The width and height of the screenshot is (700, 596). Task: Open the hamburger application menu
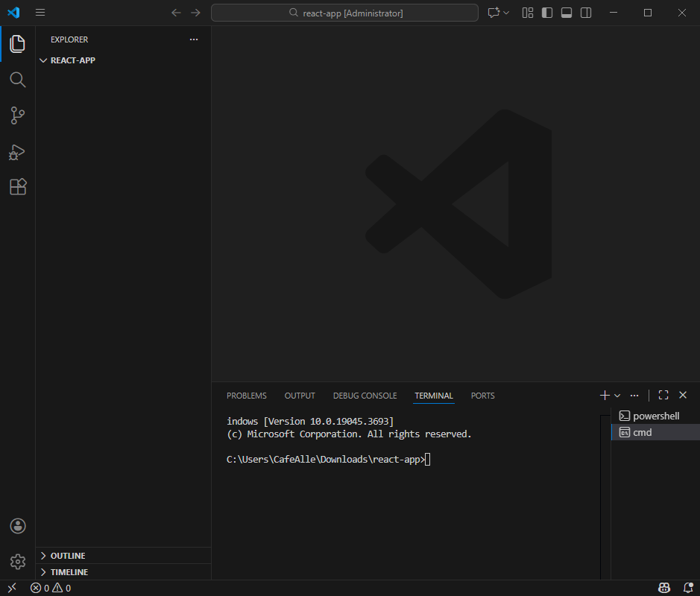(x=40, y=13)
